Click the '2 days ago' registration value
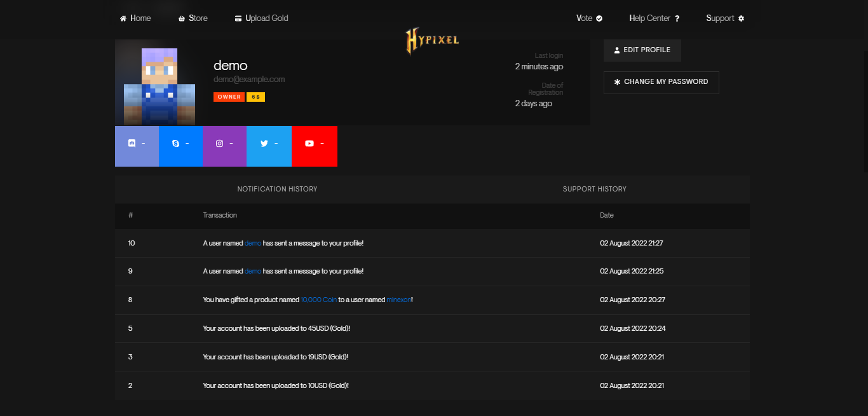 pos(534,104)
